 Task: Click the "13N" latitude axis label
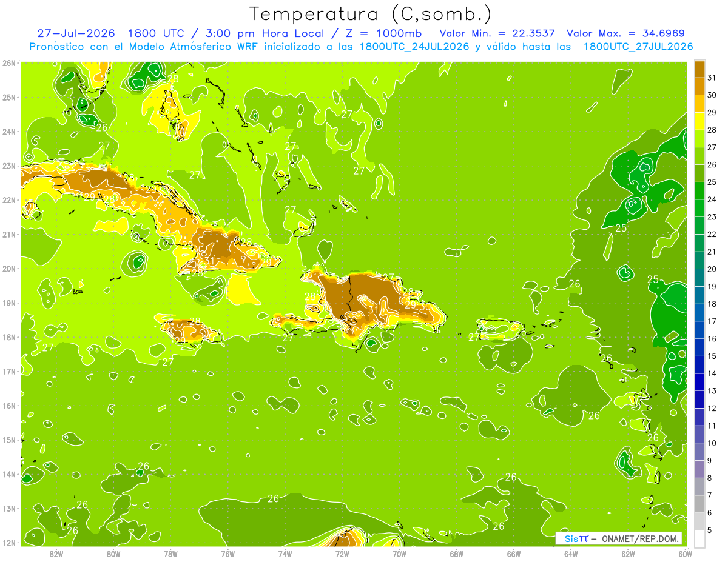click(x=9, y=508)
